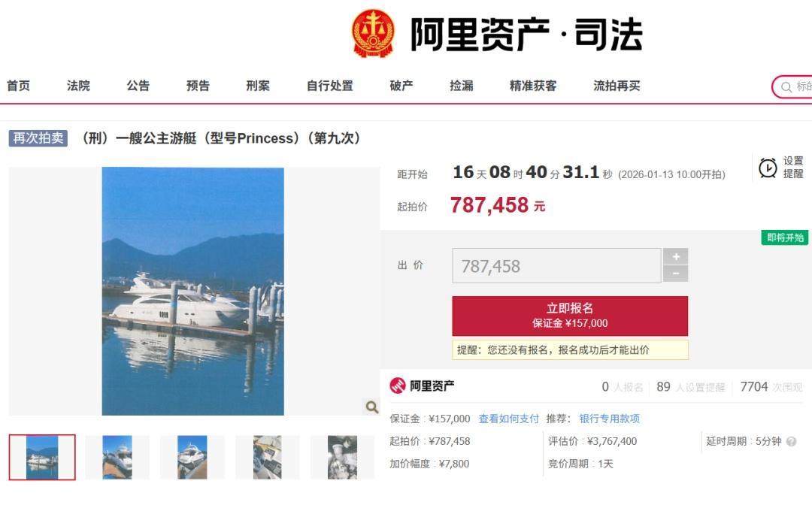Increase bid with the plus button
This screenshot has height=508, width=812.
[676, 257]
